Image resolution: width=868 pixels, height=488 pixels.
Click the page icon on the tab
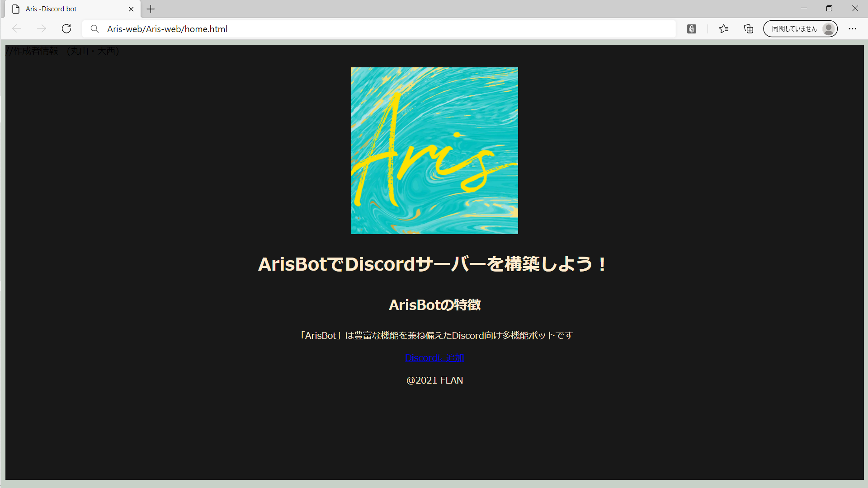coord(16,9)
